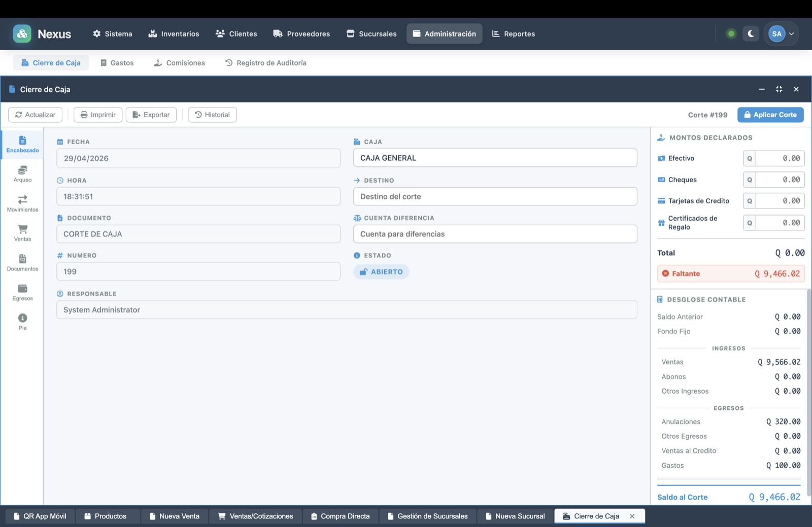Click the Nexus logo icon

(x=22, y=34)
